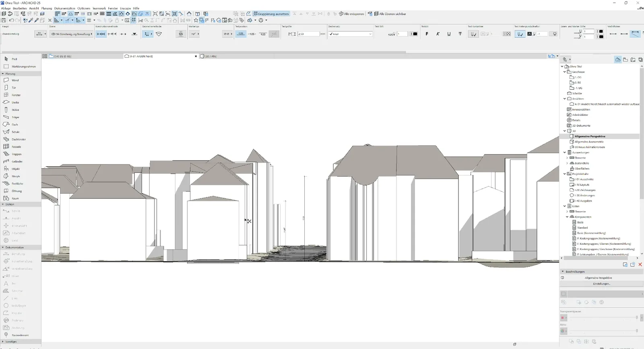The image size is (644, 349).
Task: Open the Rasterelement grid tool
Action: (21, 335)
